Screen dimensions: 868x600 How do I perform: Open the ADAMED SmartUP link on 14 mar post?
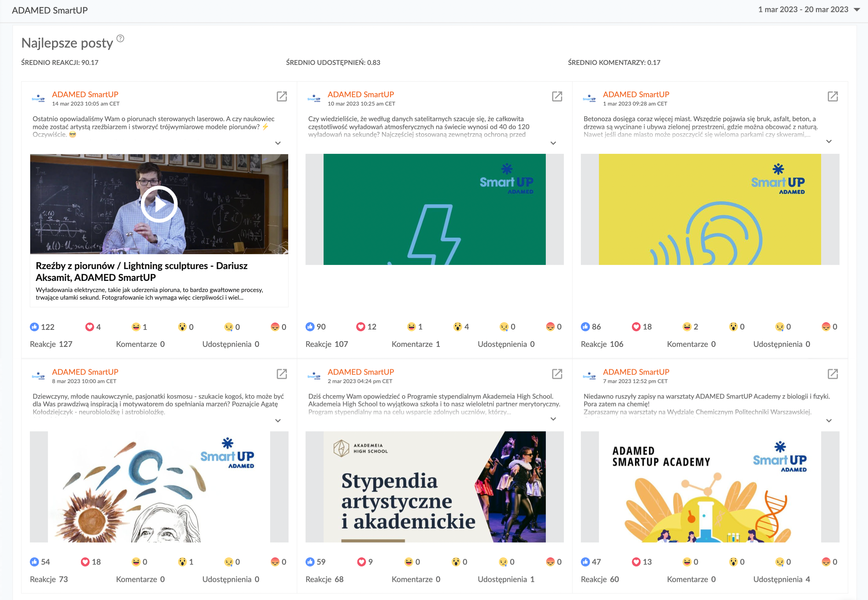(x=85, y=94)
